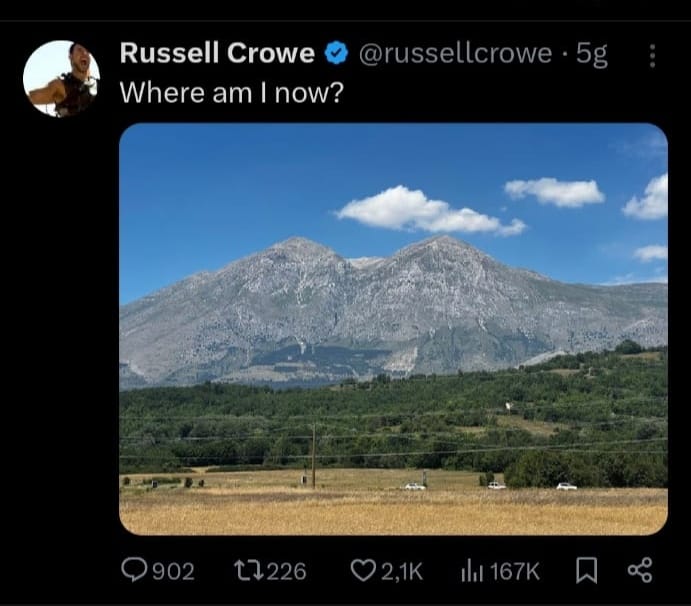The height and width of the screenshot is (606, 691).
Task: Open the mountain landscape photo
Action: tap(393, 329)
